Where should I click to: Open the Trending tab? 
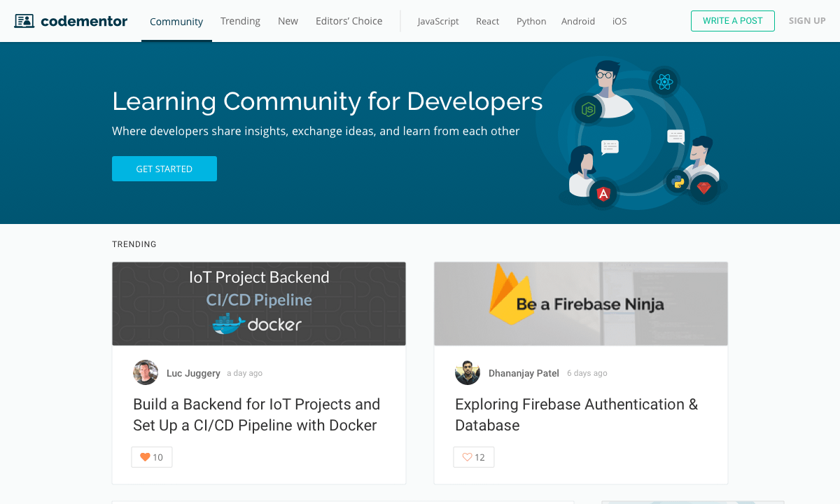point(240,21)
